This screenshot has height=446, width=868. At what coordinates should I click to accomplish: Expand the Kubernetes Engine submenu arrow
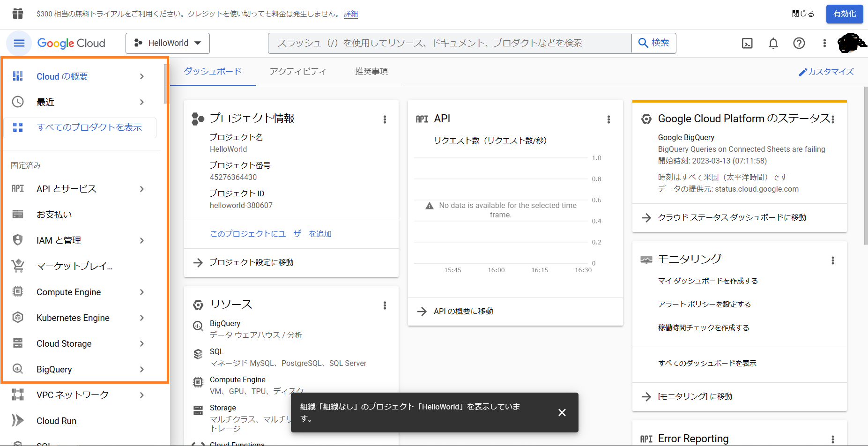(x=142, y=318)
